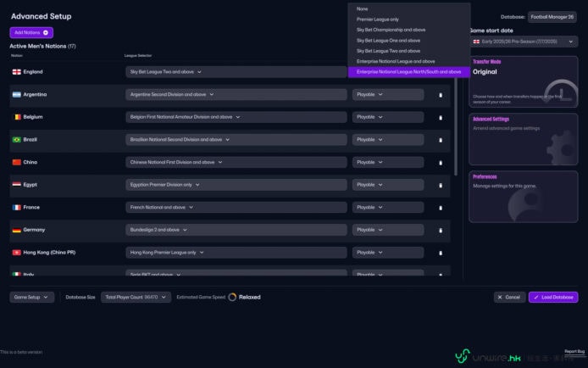Open Germany's league selector dropdown
The width and height of the screenshot is (588, 368).
click(236, 230)
